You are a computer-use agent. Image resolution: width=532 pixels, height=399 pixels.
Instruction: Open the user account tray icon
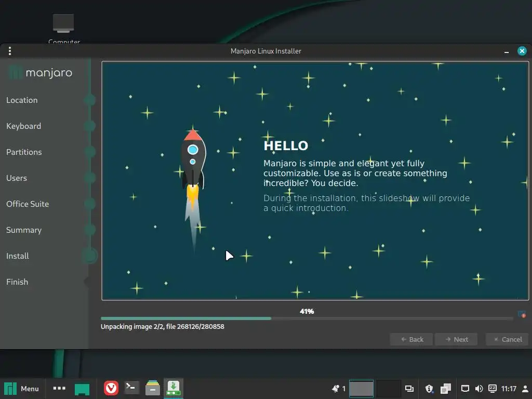525,389
